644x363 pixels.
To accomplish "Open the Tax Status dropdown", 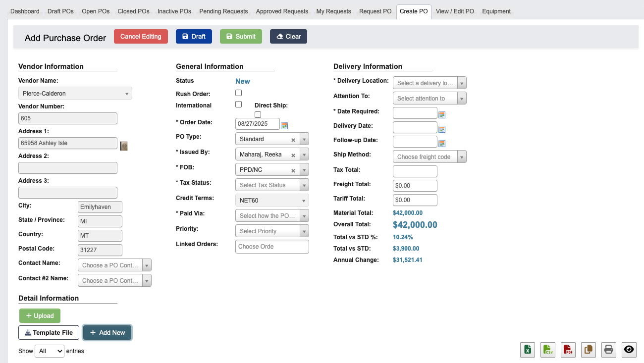I will tap(272, 185).
